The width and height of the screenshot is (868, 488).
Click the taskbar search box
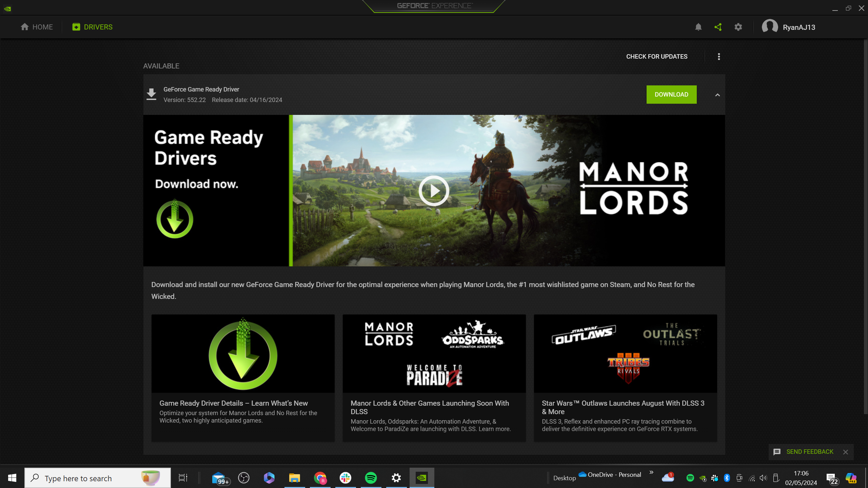(98, 478)
